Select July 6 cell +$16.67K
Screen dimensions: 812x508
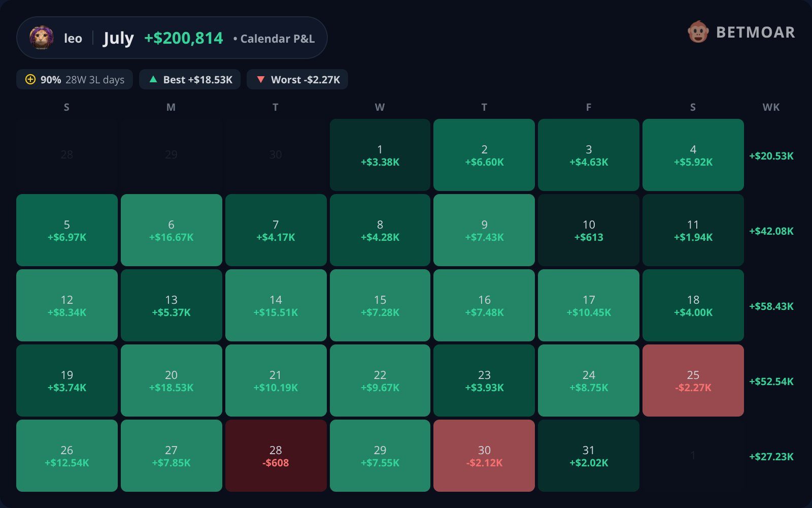pos(172,230)
